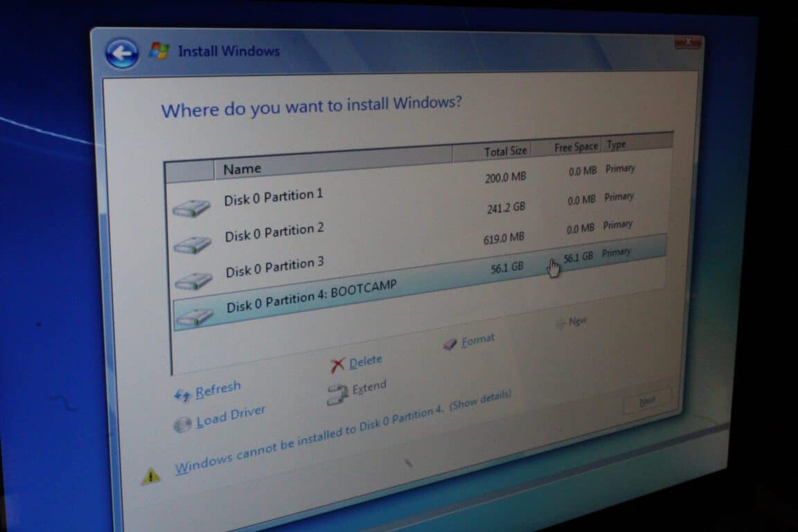Click the 241.2 GB total size value
Screen dimensions: 798x532
point(506,208)
